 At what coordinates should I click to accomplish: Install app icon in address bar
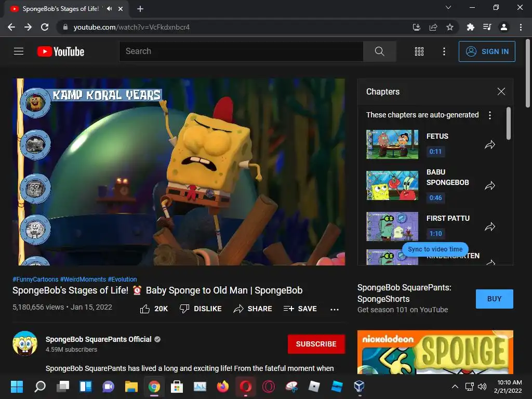click(x=416, y=27)
